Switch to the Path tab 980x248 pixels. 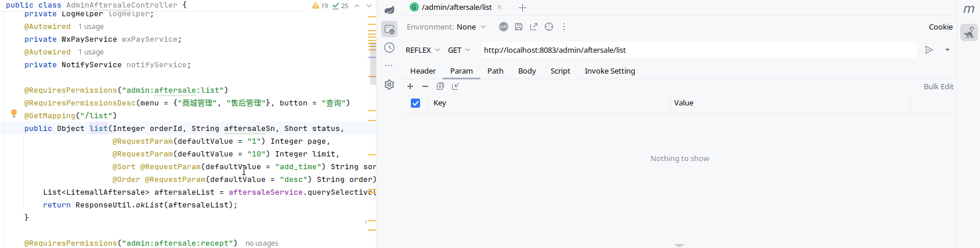[496, 71]
